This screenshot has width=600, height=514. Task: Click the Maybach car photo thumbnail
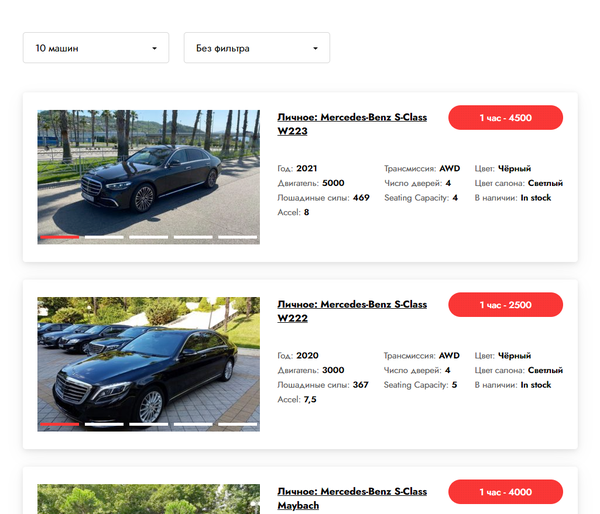pyautogui.click(x=148, y=499)
